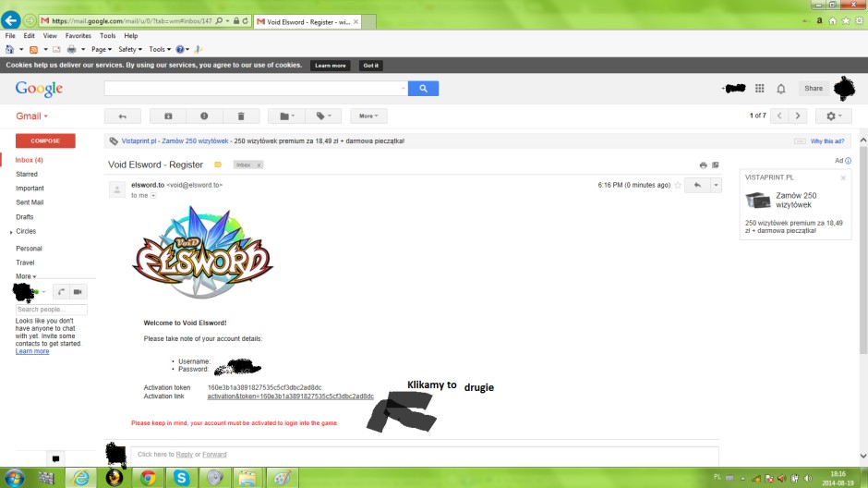
Task: Open the File menu
Action: pos(10,35)
